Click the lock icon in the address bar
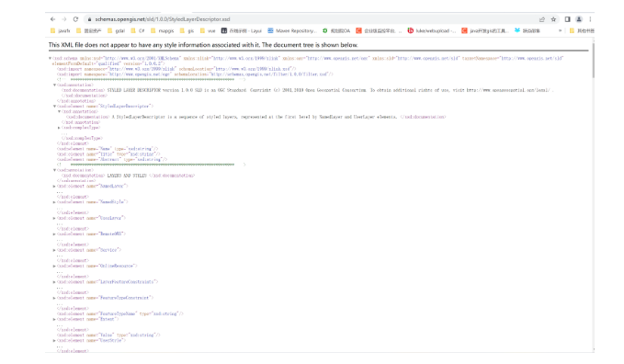 tap(89, 19)
